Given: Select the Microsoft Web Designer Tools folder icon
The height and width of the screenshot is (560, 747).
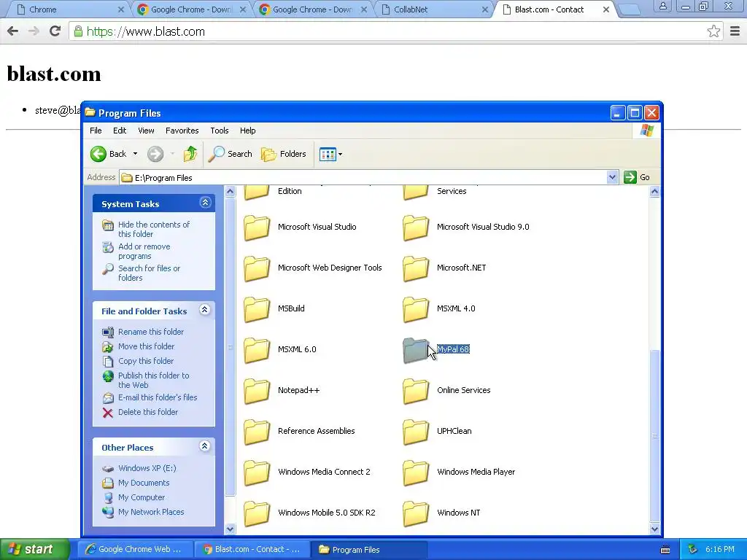Looking at the screenshot, I should tap(257, 268).
